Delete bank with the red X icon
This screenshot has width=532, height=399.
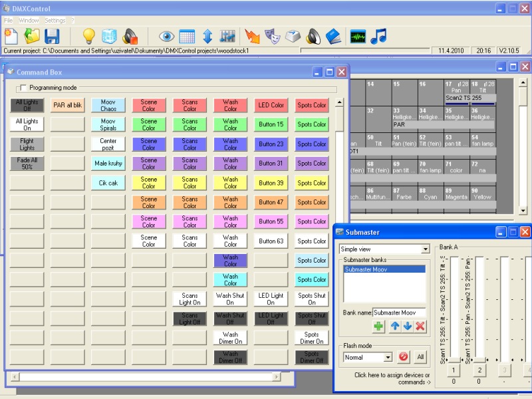420,327
